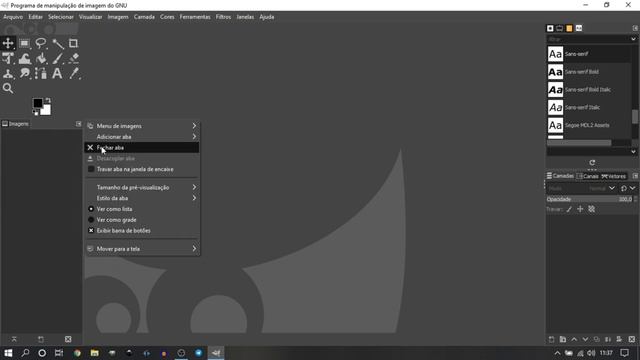
Task: Expand Mover para a tela submenu
Action: (142, 249)
